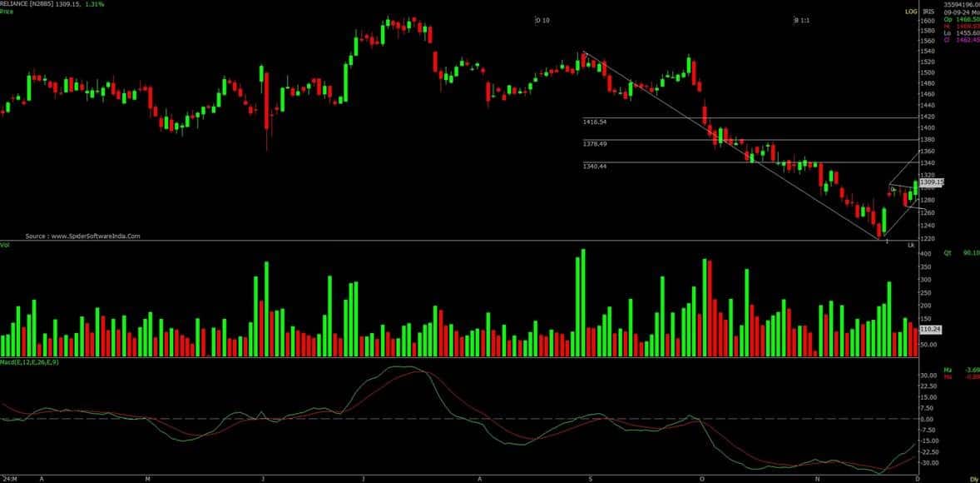
Task: Click the 'S' month marker on time axis
Action: click(x=591, y=479)
